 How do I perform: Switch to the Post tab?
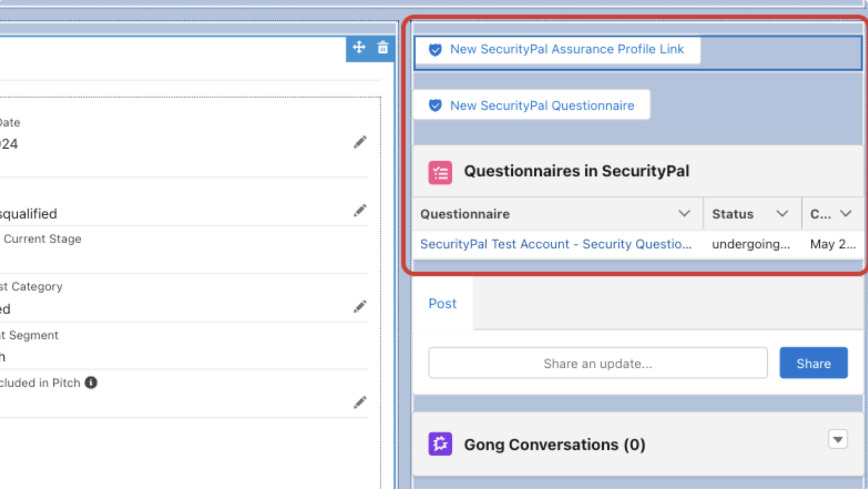click(x=442, y=303)
